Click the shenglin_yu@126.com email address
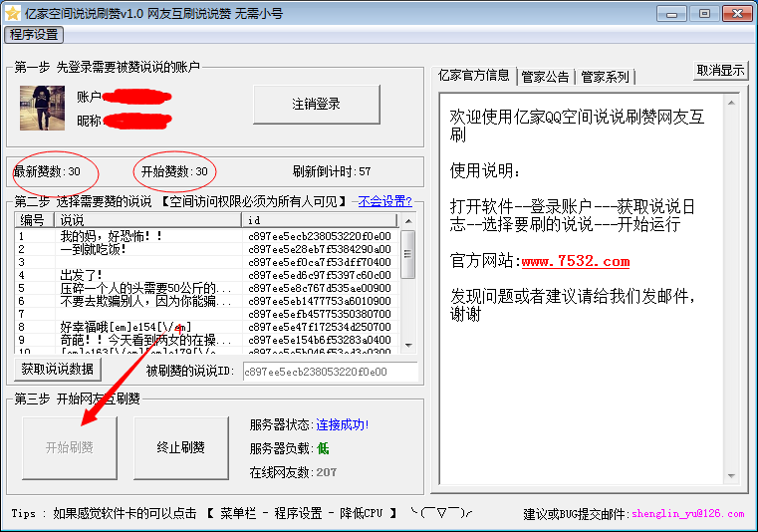The image size is (758, 532). [x=688, y=514]
